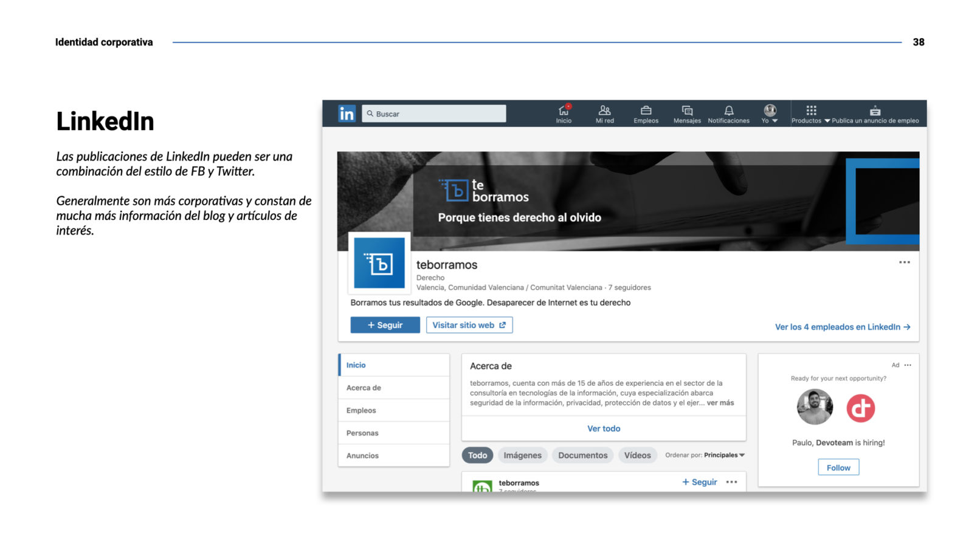Image resolution: width=980 pixels, height=551 pixels.
Task: Expand the Productos grid menu
Action: point(811,113)
